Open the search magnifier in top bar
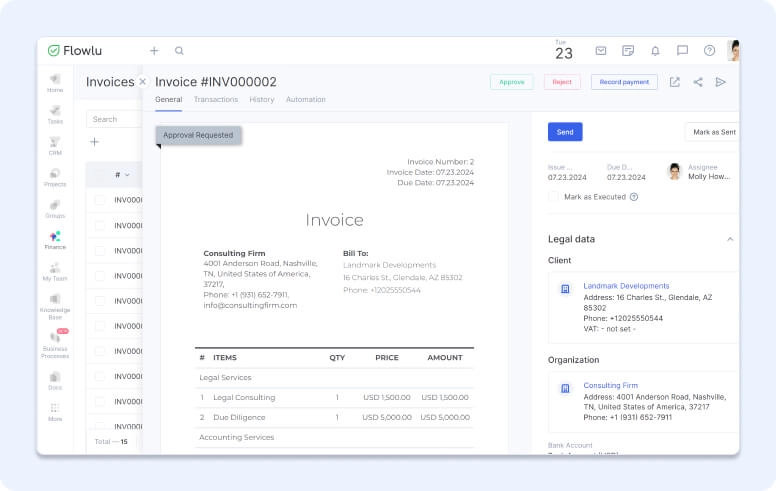The height and width of the screenshot is (491, 776). [x=179, y=50]
